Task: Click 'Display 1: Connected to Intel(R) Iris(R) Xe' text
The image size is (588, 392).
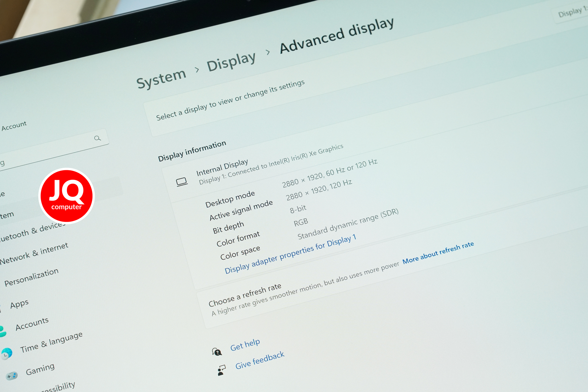Action: [271, 164]
